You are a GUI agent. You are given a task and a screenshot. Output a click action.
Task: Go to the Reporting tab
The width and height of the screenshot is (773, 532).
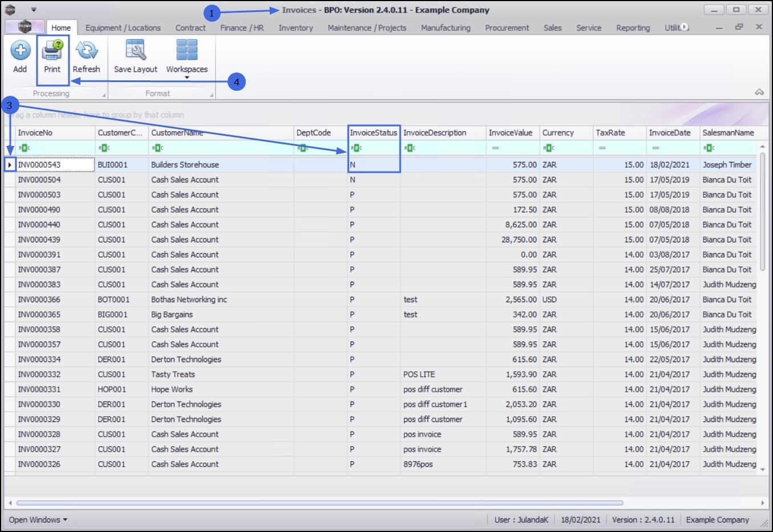tap(633, 27)
